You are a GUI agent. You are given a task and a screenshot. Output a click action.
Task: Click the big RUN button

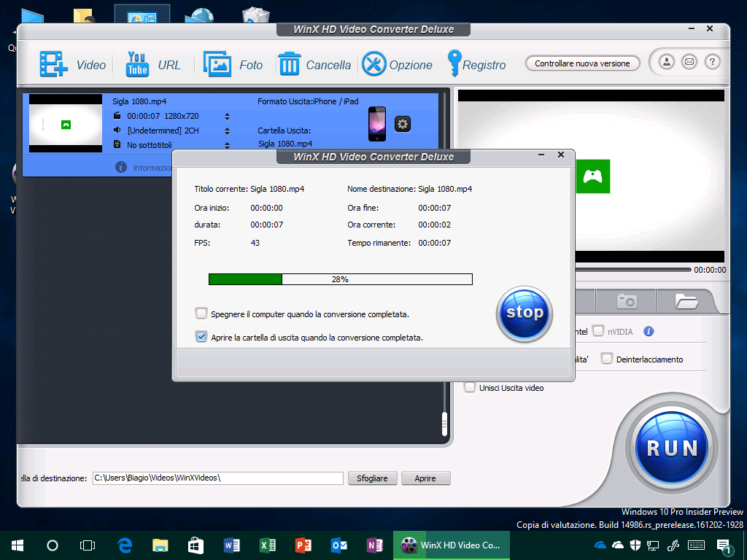tap(672, 448)
